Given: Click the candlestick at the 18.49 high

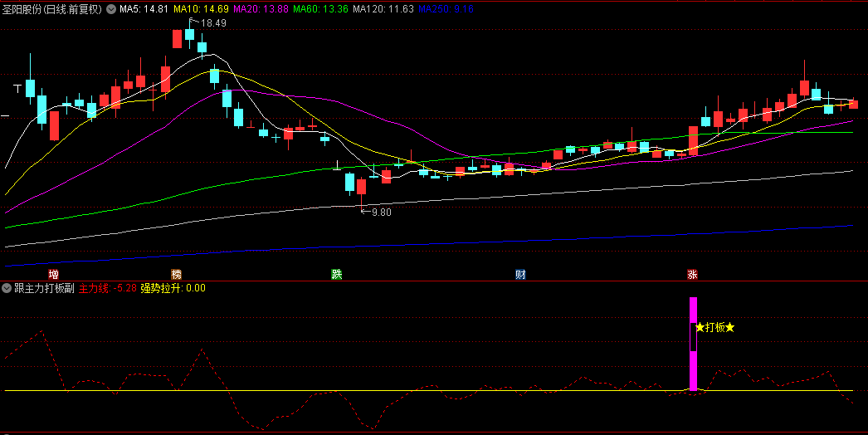Looking at the screenshot, I should click(x=189, y=34).
